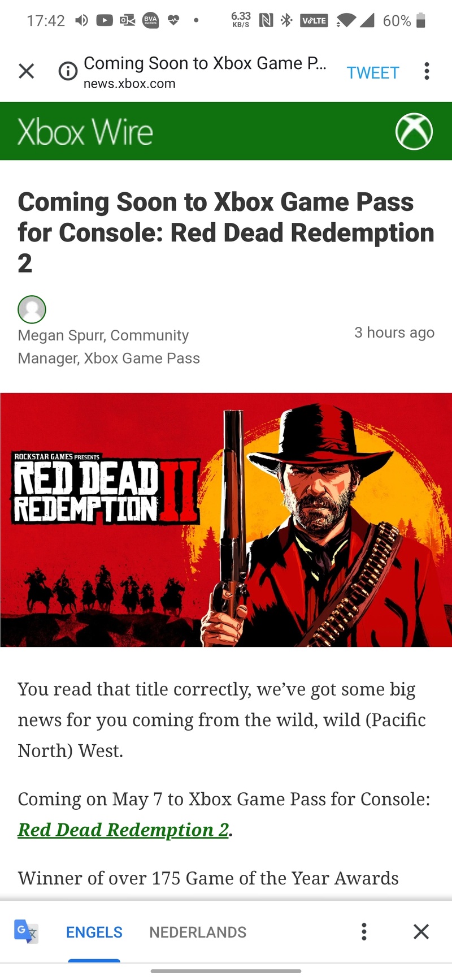This screenshot has height=980, width=452.
Task: Tap Megan Spurr's avatar icon
Action: (x=32, y=309)
